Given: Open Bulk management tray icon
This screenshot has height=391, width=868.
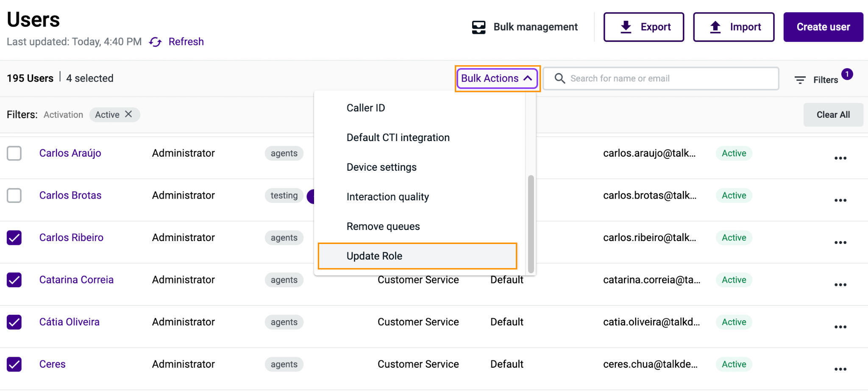Looking at the screenshot, I should [479, 27].
